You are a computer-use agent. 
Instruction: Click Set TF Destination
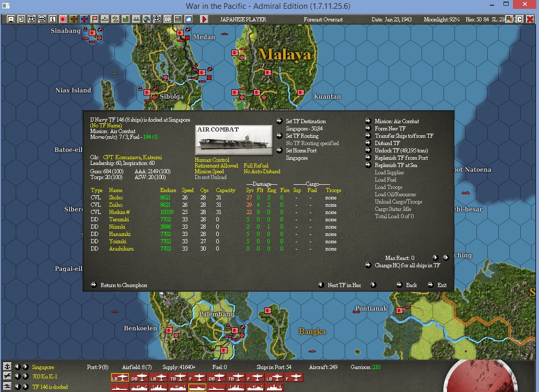click(x=306, y=121)
